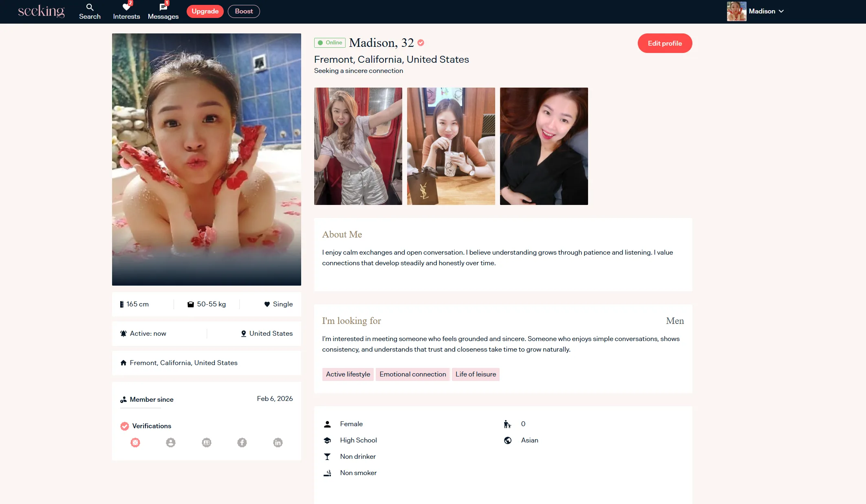
Task: Click the red photo verification icon
Action: [135, 442]
